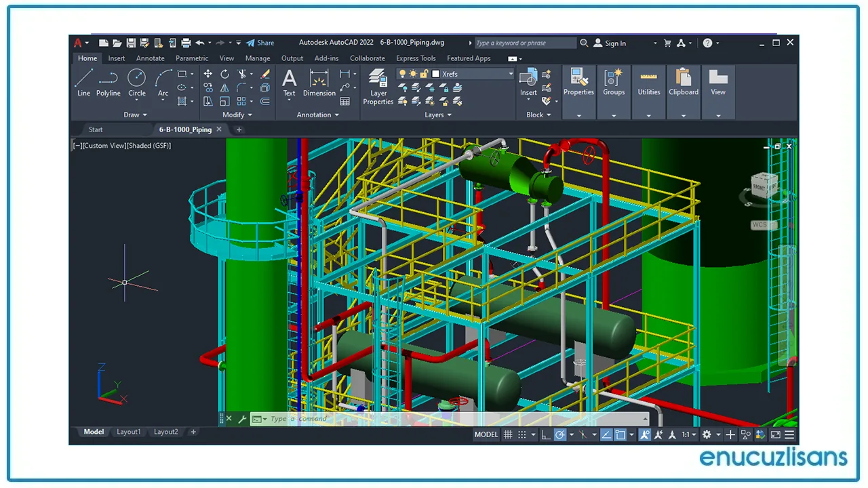Select the Polyline tool

tap(108, 83)
